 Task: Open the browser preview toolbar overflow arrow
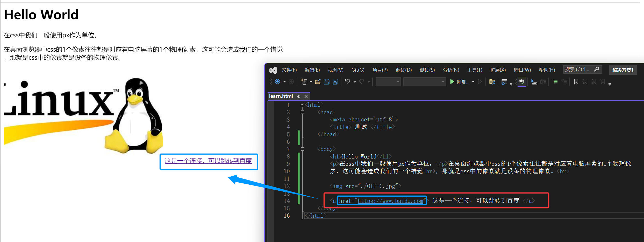pyautogui.click(x=511, y=84)
